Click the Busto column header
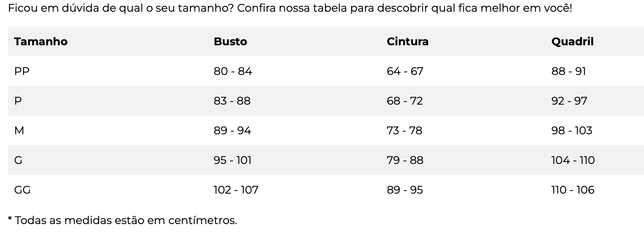Screen dimensions: 644x235 point(230,41)
